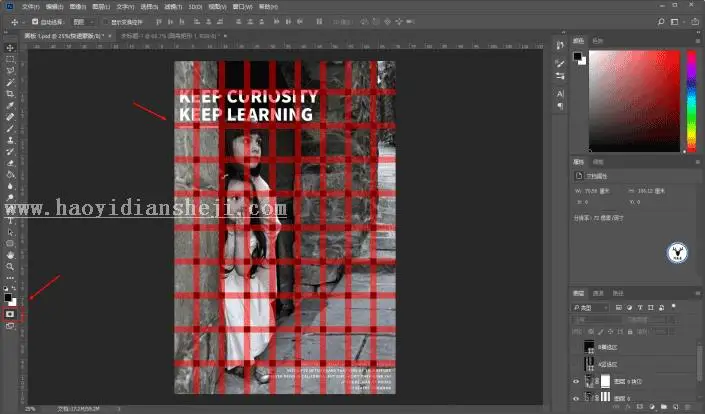This screenshot has width=705, height=414.
Task: Select the Blur tool
Action: (10, 186)
